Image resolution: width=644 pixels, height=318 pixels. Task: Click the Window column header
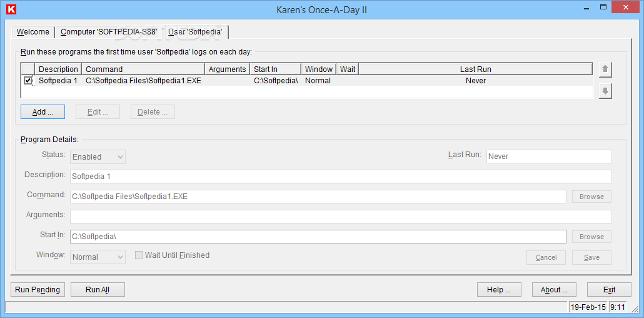tap(319, 69)
